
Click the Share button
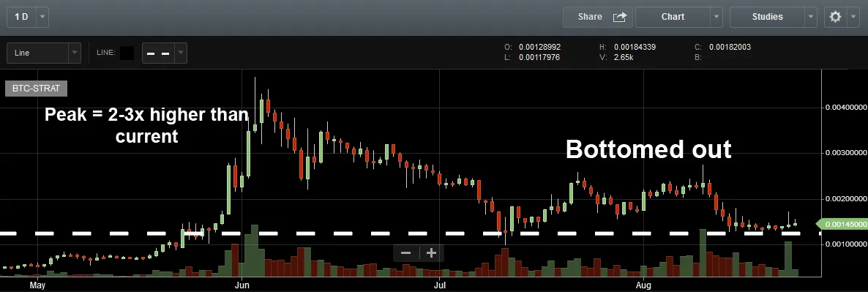tap(598, 17)
